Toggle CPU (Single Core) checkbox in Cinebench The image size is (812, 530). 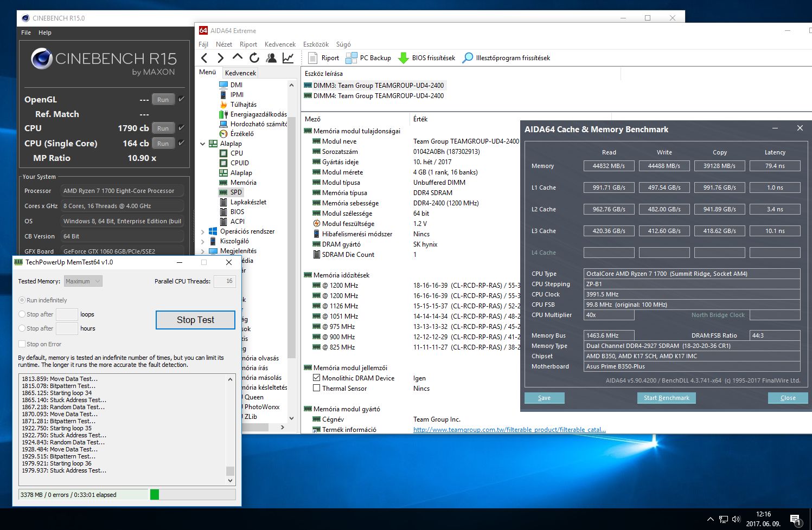(181, 143)
